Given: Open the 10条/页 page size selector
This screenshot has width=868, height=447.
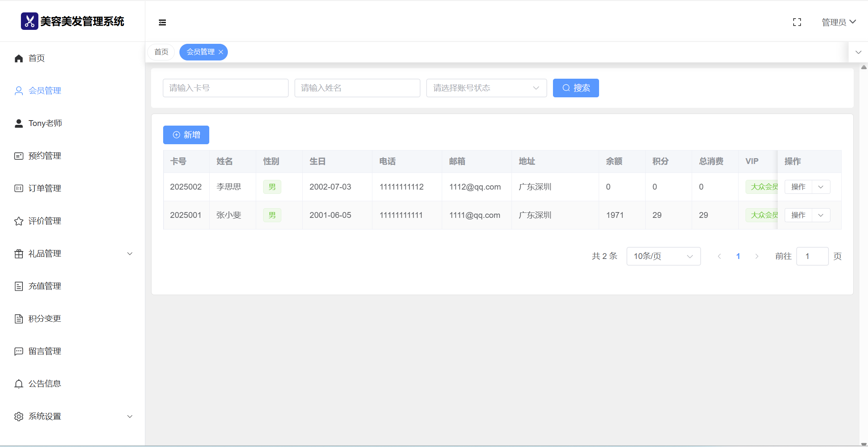Looking at the screenshot, I should pos(663,256).
